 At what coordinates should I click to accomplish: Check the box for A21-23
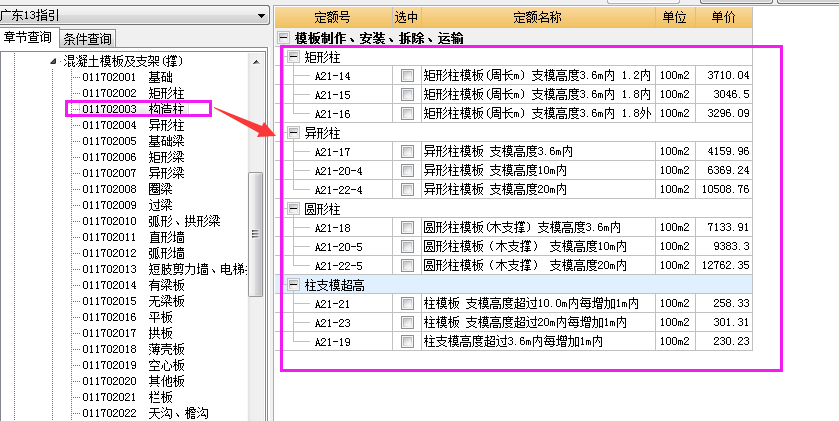pyautogui.click(x=407, y=323)
